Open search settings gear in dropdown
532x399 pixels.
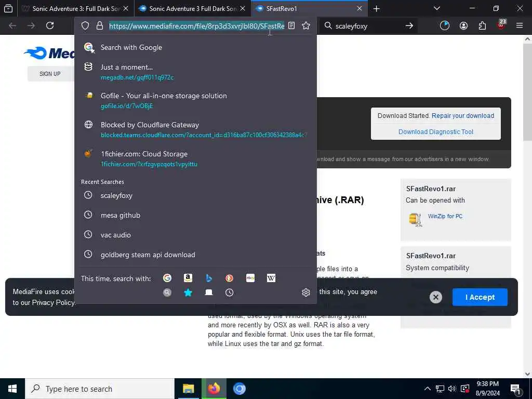click(305, 292)
